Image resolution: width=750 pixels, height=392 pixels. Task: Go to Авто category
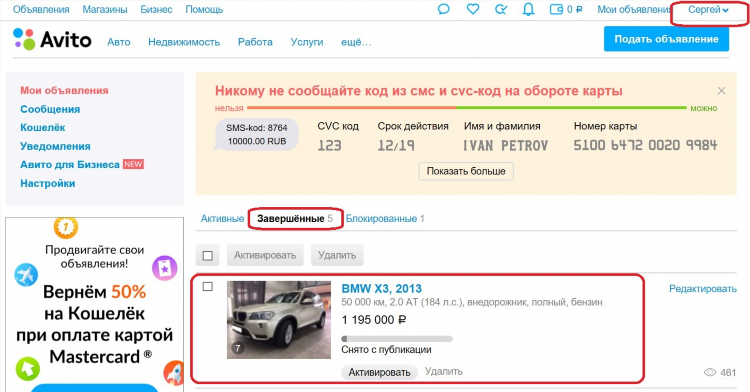point(119,42)
